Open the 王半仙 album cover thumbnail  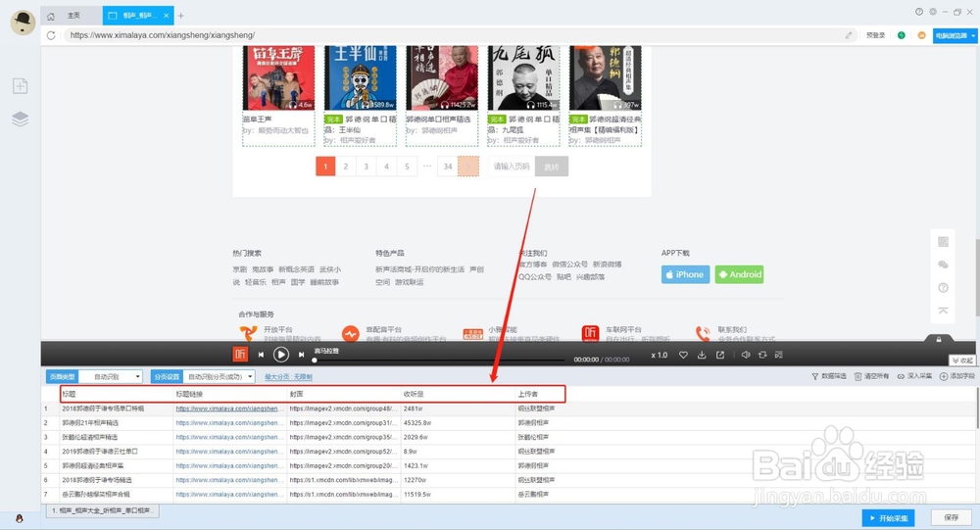pyautogui.click(x=360, y=78)
